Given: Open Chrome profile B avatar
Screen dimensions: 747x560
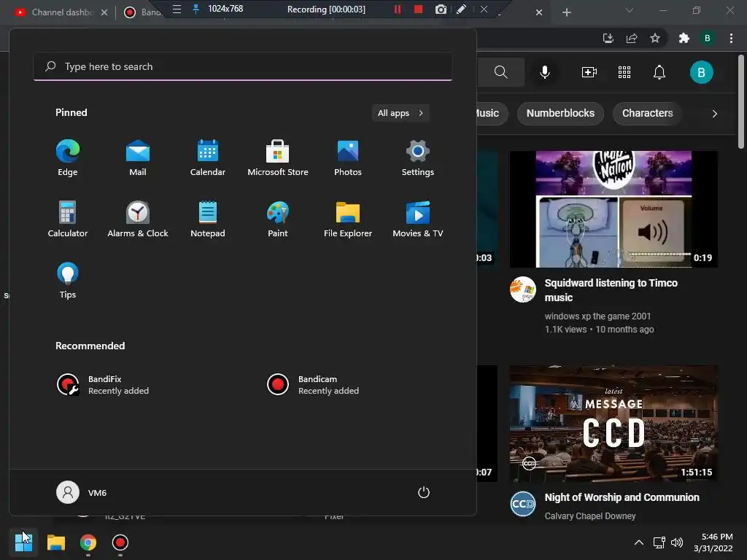Looking at the screenshot, I should click(708, 38).
